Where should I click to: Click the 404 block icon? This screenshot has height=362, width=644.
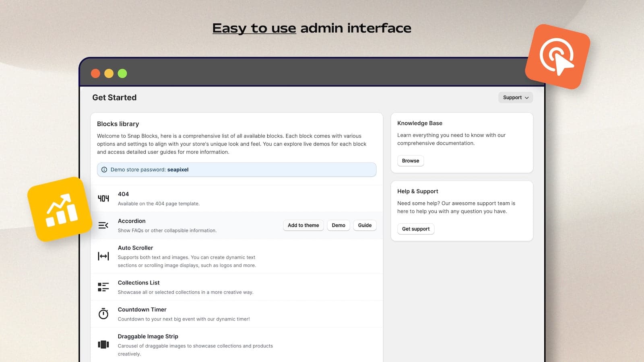[103, 198]
